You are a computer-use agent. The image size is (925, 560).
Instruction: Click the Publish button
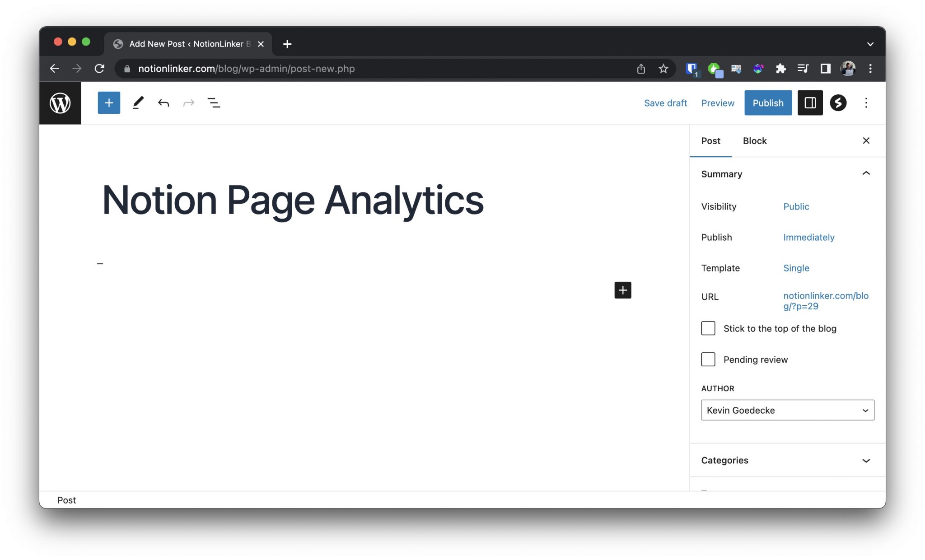768,103
